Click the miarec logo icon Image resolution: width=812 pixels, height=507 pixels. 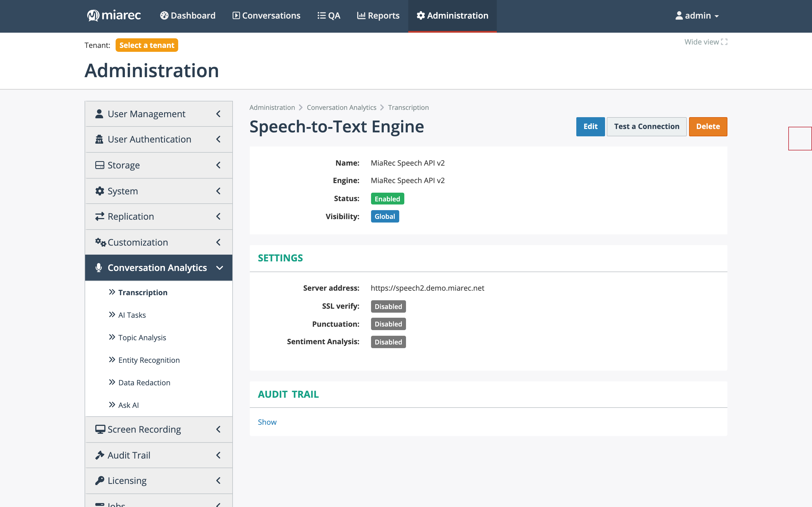(93, 15)
